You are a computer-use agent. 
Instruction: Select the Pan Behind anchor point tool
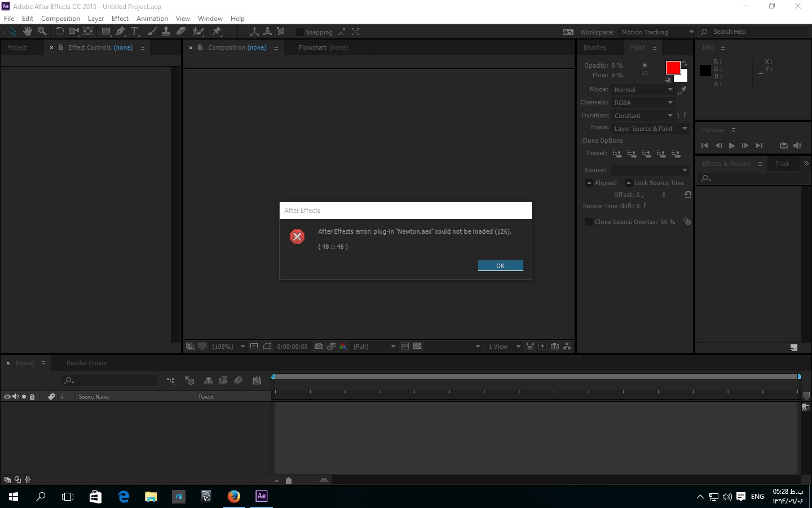pyautogui.click(x=89, y=32)
